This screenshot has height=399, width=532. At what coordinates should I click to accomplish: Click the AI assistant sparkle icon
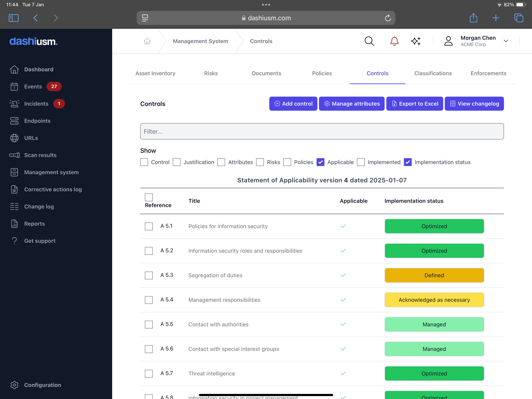pyautogui.click(x=416, y=41)
